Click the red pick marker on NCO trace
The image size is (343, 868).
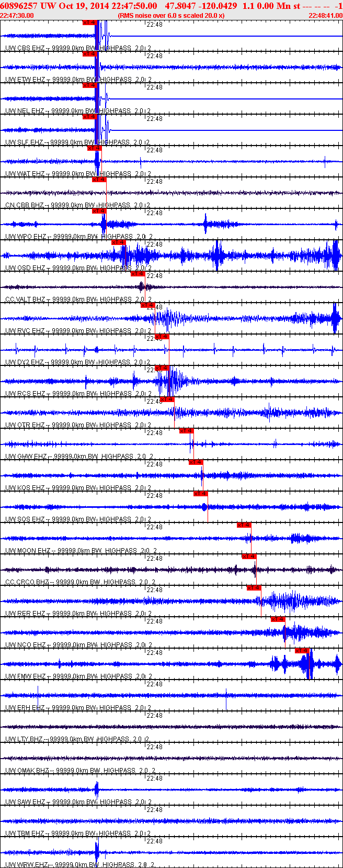[278, 619]
